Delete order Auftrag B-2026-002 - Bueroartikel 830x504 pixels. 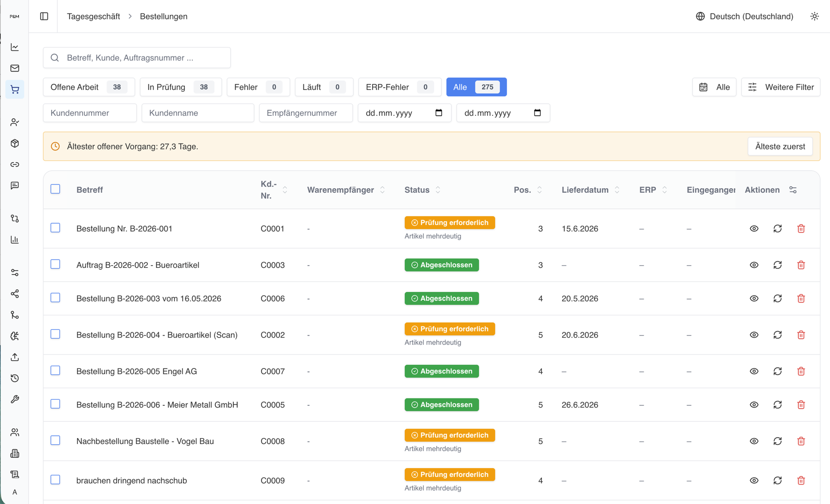click(x=801, y=265)
